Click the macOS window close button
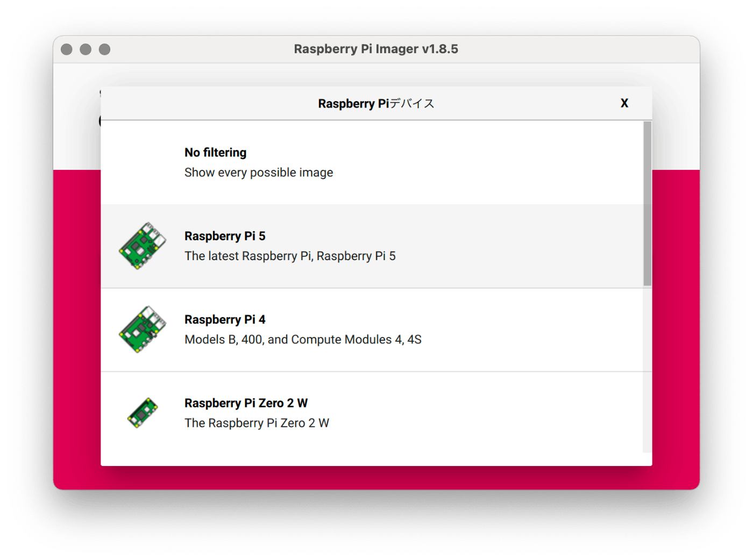 click(67, 49)
